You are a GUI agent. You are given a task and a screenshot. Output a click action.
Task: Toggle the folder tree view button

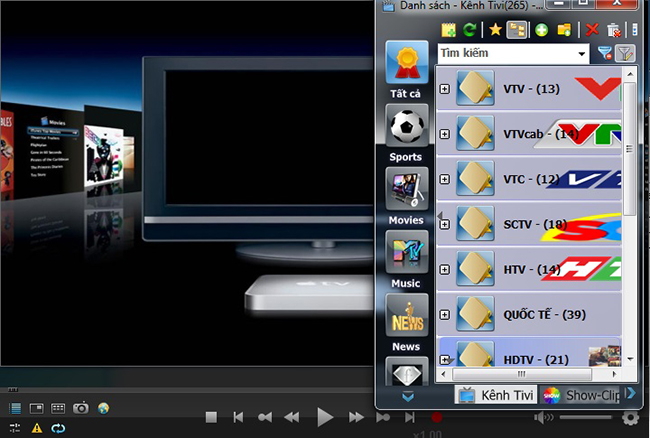click(x=517, y=30)
